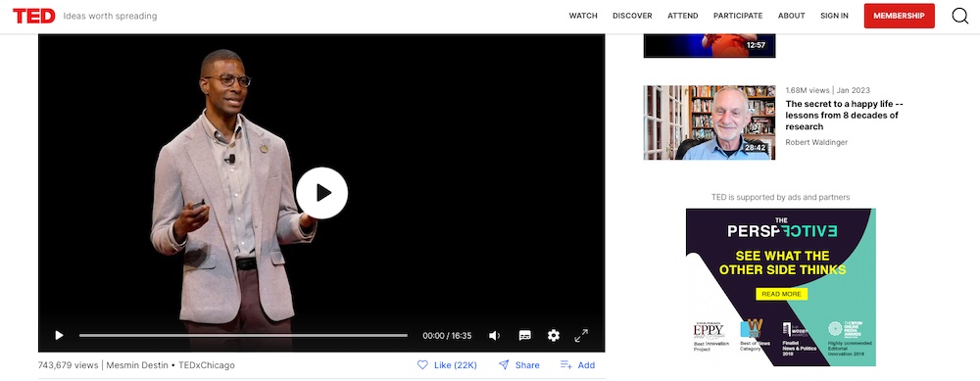Open the WATCH menu
This screenshot has height=381, width=980.
(x=583, y=16)
